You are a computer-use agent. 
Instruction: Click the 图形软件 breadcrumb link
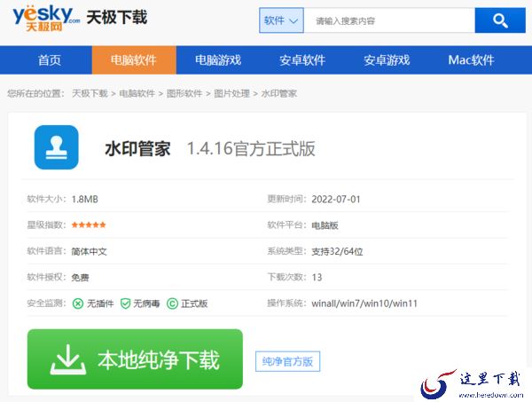tap(184, 93)
